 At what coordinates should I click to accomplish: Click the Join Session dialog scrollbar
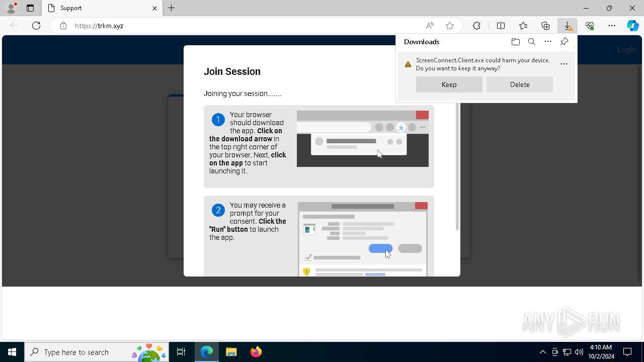coord(457,166)
